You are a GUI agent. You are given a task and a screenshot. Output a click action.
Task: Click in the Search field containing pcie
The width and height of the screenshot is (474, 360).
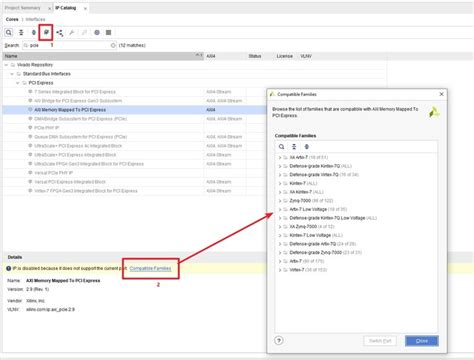click(69, 45)
